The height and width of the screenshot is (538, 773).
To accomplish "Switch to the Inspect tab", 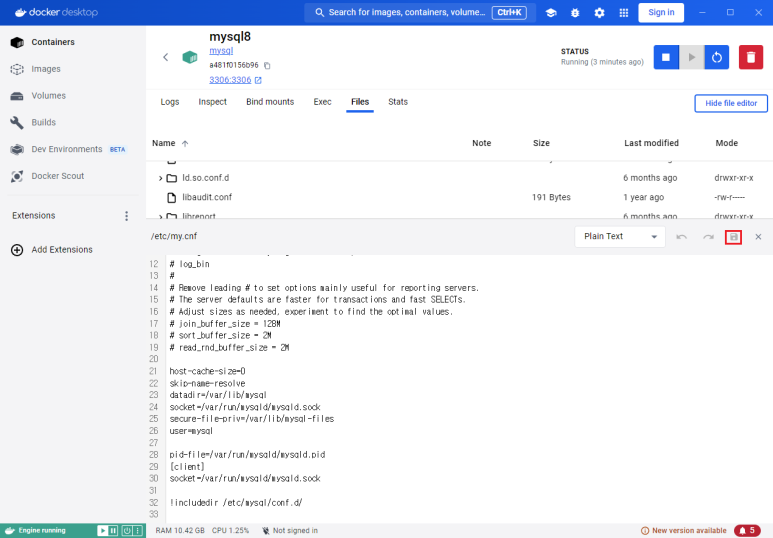I will pyautogui.click(x=212, y=102).
